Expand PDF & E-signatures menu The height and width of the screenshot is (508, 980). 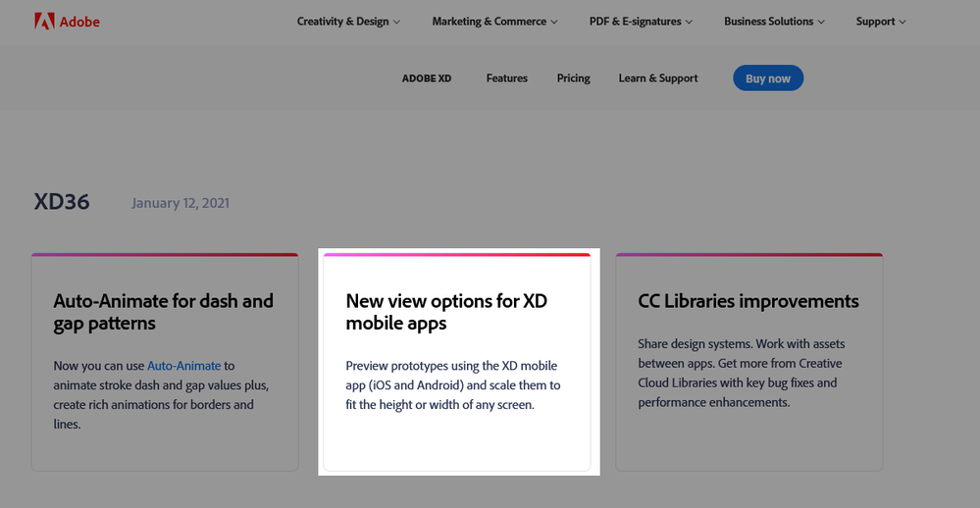click(x=641, y=22)
